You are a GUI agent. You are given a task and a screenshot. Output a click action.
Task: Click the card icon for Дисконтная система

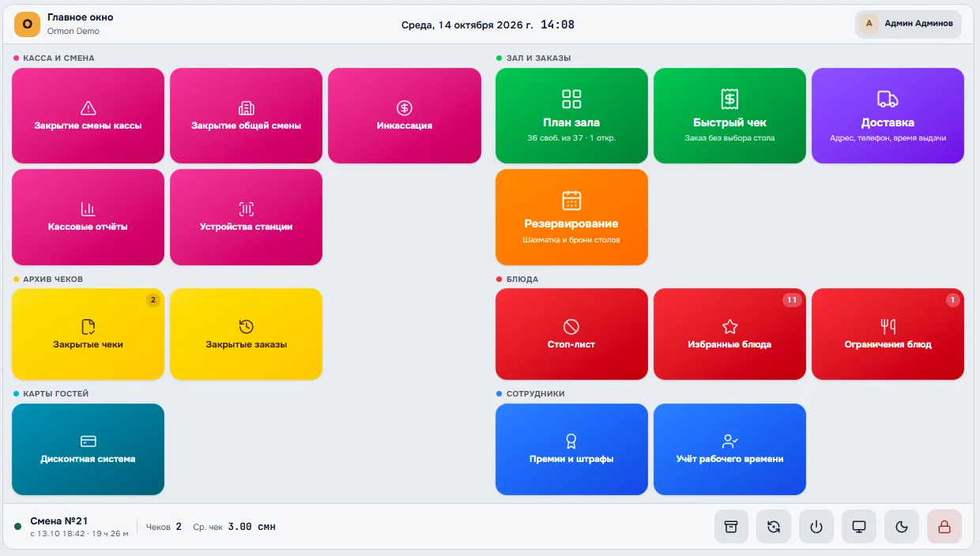tap(88, 441)
